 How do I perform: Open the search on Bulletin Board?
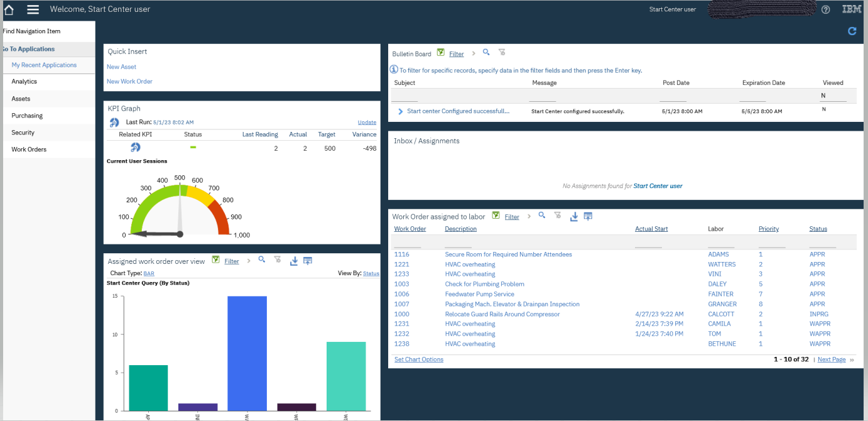(486, 53)
